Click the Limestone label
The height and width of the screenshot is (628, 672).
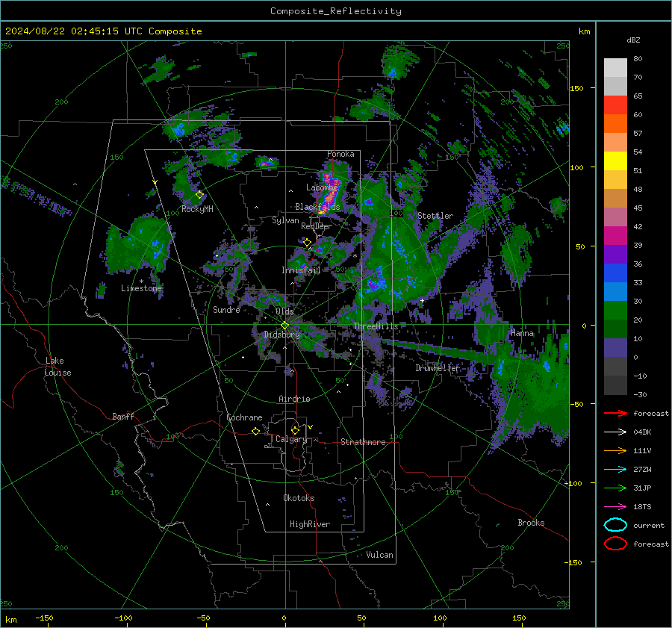(x=141, y=288)
